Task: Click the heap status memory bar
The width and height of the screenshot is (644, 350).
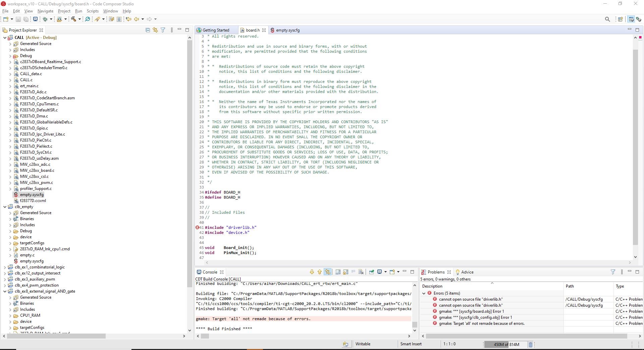Action: click(505, 344)
